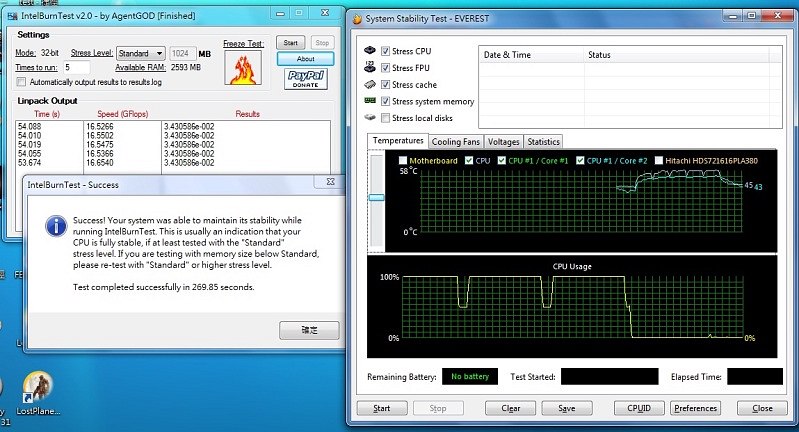
Task: Click the memory size MB field
Action: (x=182, y=53)
